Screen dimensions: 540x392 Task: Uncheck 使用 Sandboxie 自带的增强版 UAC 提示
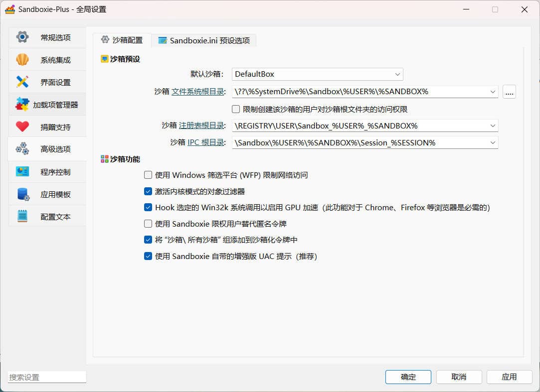148,256
